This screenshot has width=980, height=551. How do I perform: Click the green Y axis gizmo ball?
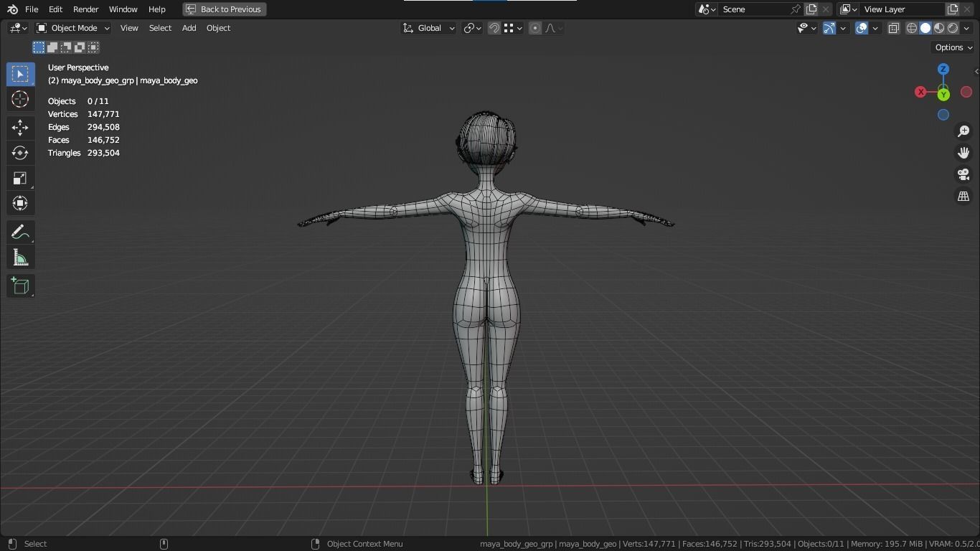[943, 94]
